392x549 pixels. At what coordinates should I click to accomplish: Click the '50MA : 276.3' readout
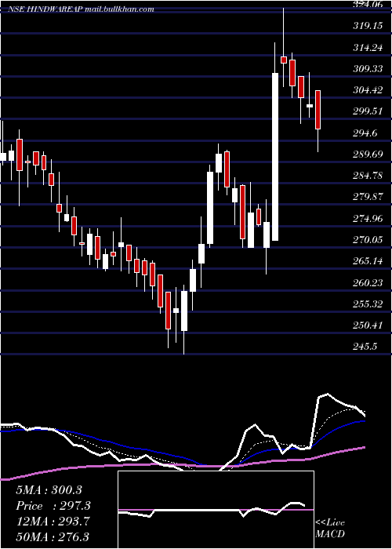(x=53, y=536)
